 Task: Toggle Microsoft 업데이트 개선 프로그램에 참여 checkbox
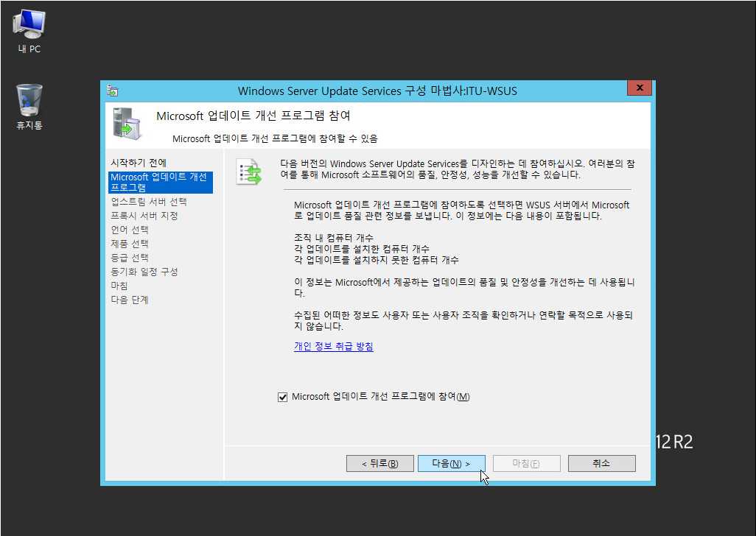click(x=282, y=397)
